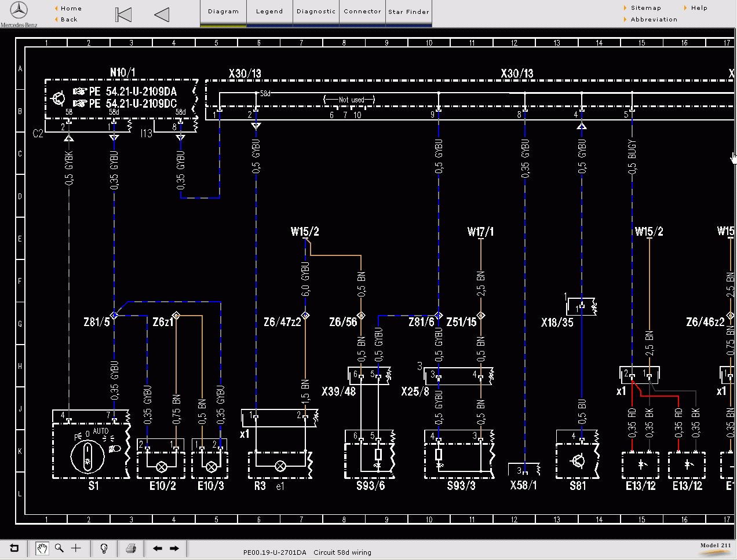737x560 pixels.
Task: Click the Home link
Action: coord(68,8)
